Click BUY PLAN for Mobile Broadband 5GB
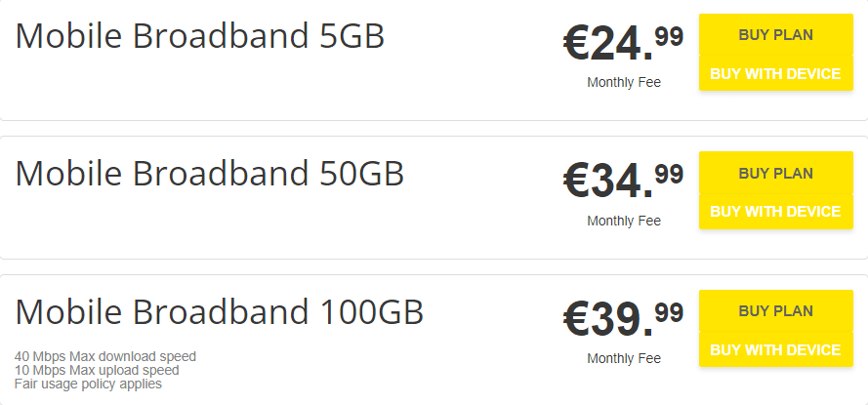This screenshot has width=868, height=405. coord(775,35)
